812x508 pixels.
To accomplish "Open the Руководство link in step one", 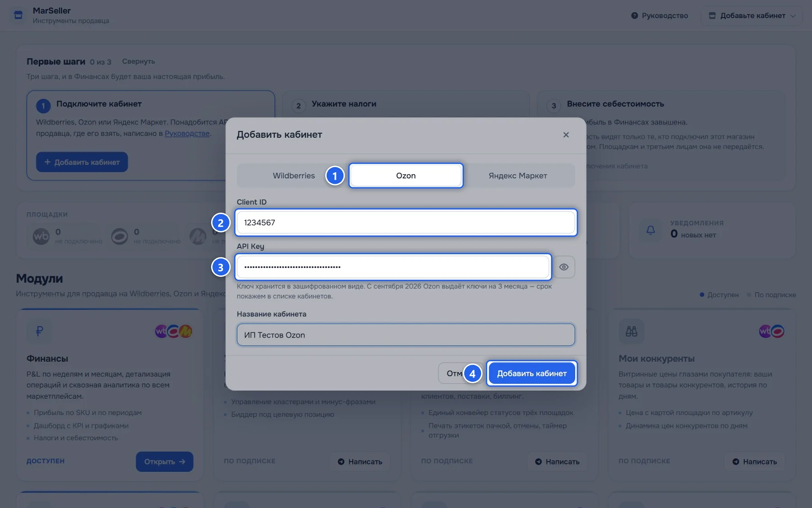I will [187, 133].
